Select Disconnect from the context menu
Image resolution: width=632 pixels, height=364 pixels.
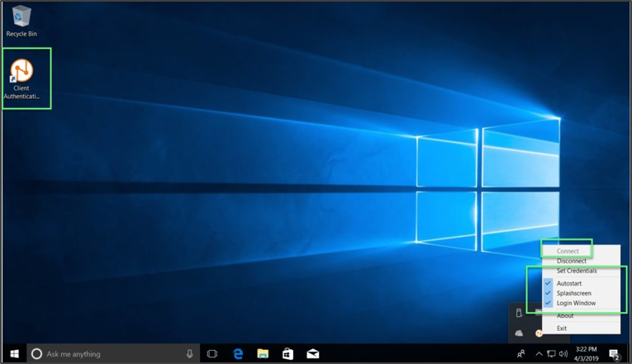point(572,261)
